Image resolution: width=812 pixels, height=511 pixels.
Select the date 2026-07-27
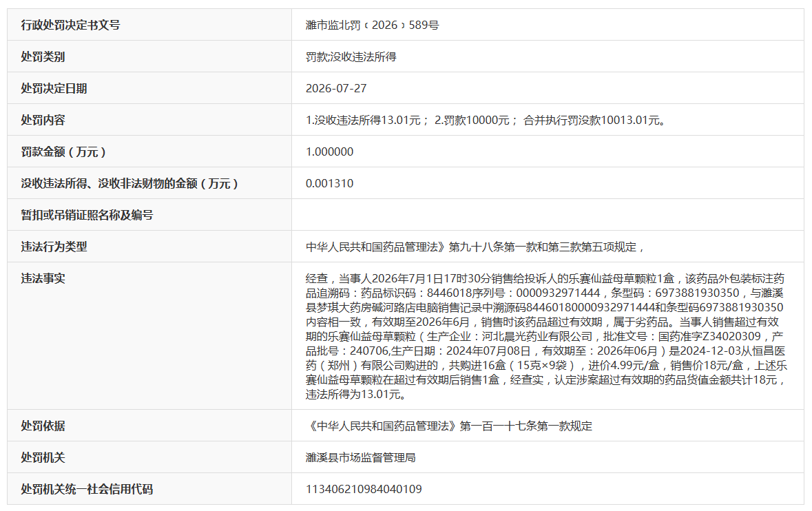click(x=336, y=89)
